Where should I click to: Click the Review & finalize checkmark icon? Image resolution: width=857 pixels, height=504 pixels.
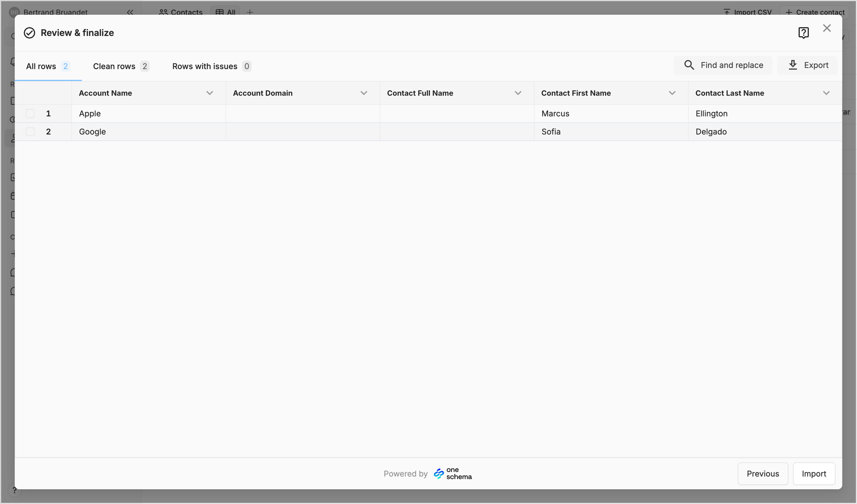tap(29, 33)
